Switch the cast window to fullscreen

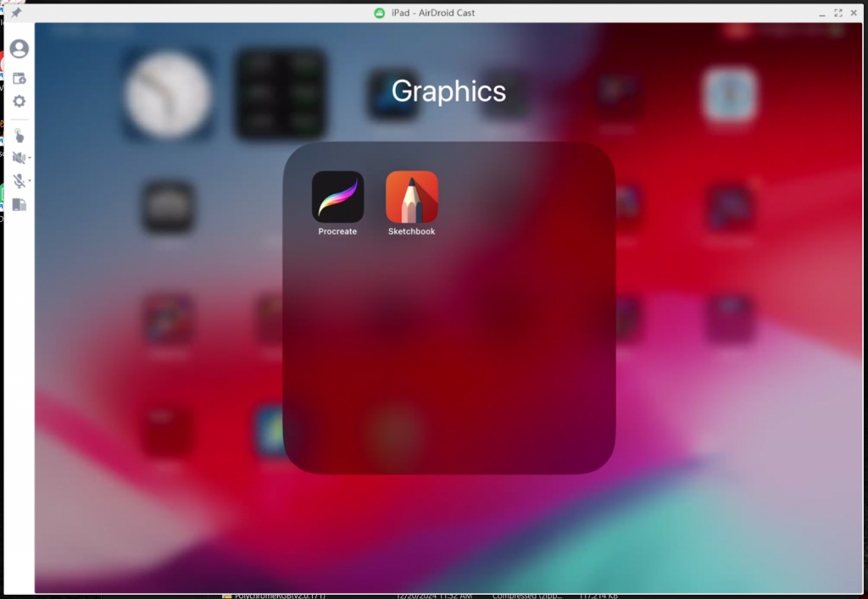838,13
